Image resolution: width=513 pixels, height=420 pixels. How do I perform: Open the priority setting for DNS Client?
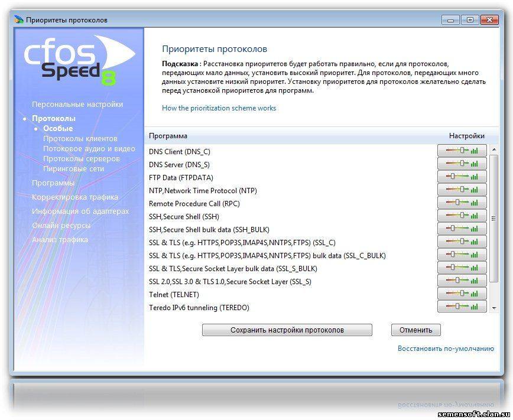point(462,151)
